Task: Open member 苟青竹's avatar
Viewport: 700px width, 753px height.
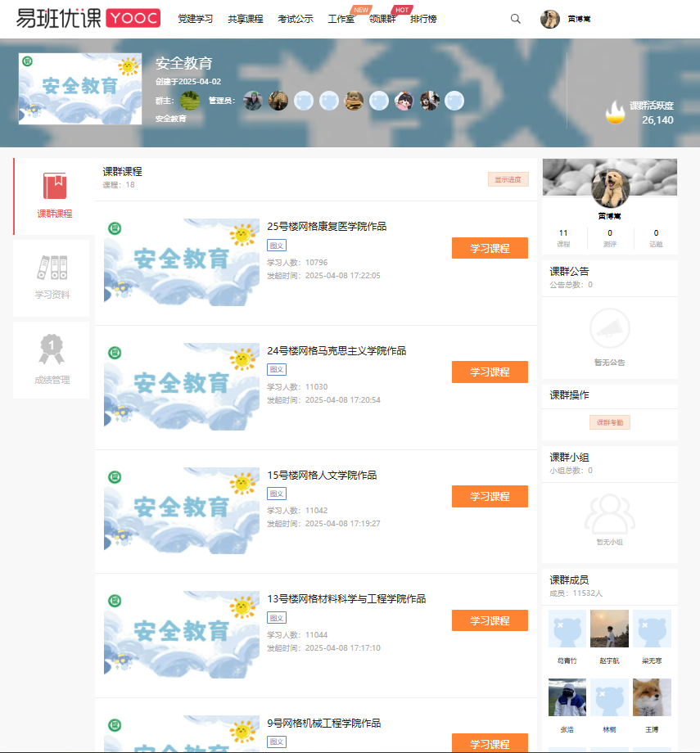Action: click(567, 629)
